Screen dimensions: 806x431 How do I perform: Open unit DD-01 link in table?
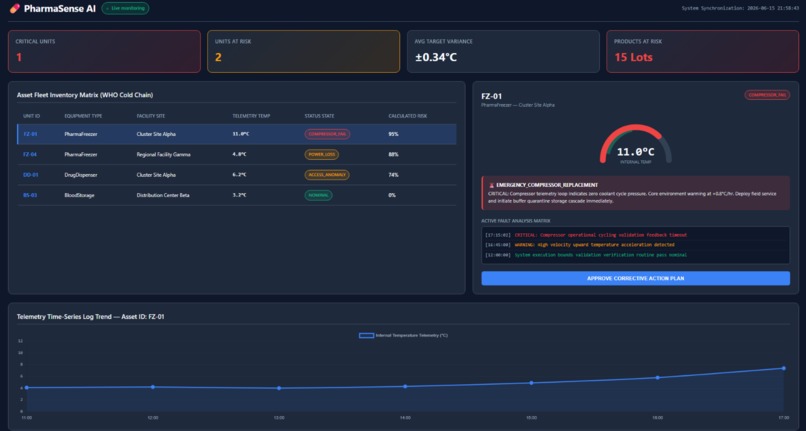[31, 175]
